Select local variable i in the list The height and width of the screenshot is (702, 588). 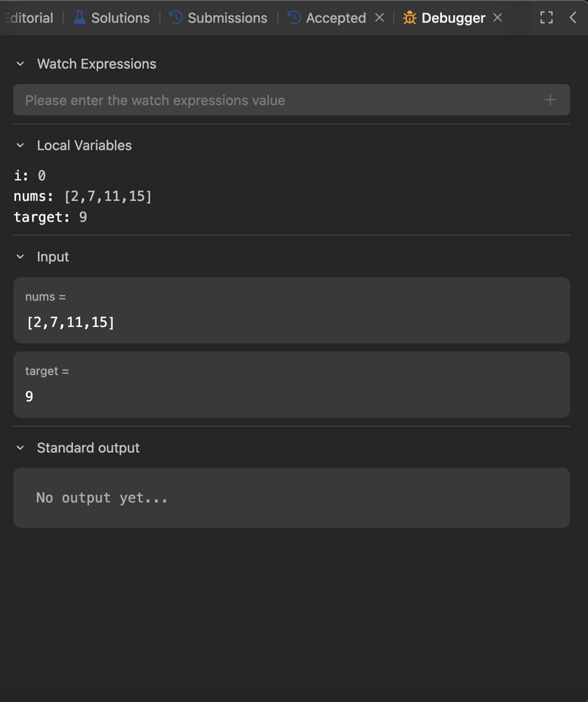coord(29,175)
